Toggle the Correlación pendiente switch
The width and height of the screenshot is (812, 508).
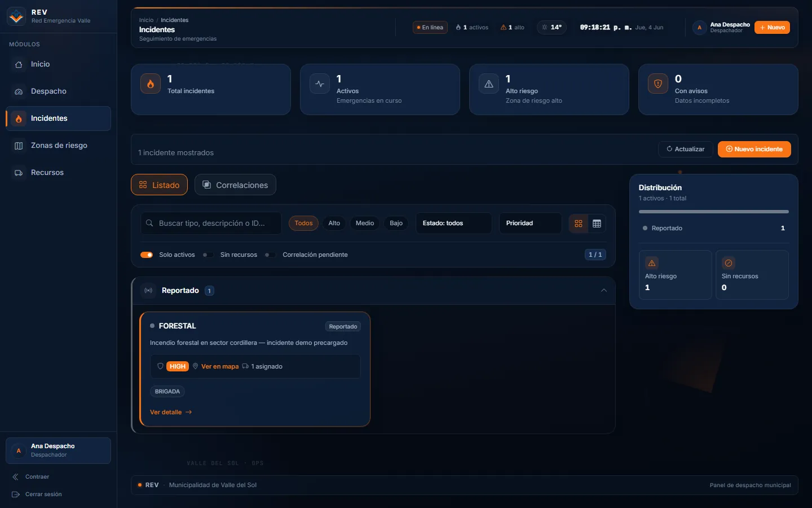[270, 255]
